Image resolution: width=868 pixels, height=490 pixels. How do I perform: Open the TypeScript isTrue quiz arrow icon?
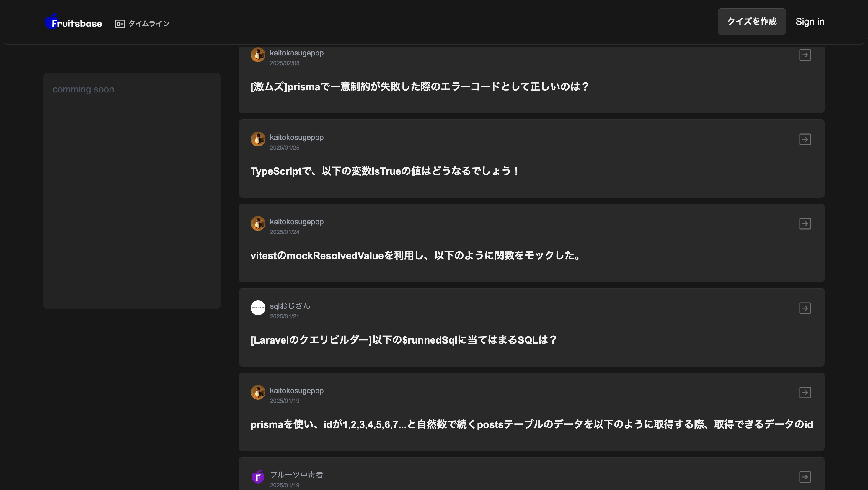(x=805, y=139)
